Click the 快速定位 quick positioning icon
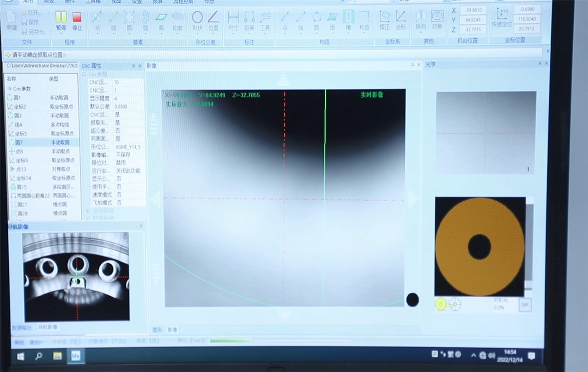Viewport: 588px width, 372px height. [x=502, y=17]
